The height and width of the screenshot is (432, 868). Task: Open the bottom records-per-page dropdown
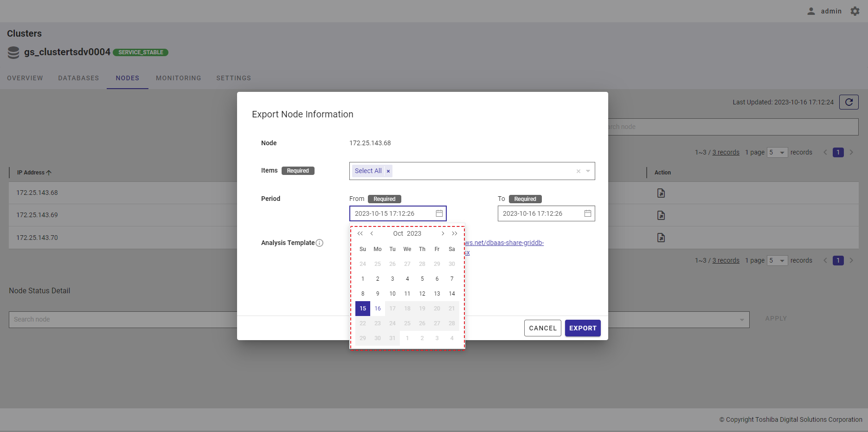(777, 260)
